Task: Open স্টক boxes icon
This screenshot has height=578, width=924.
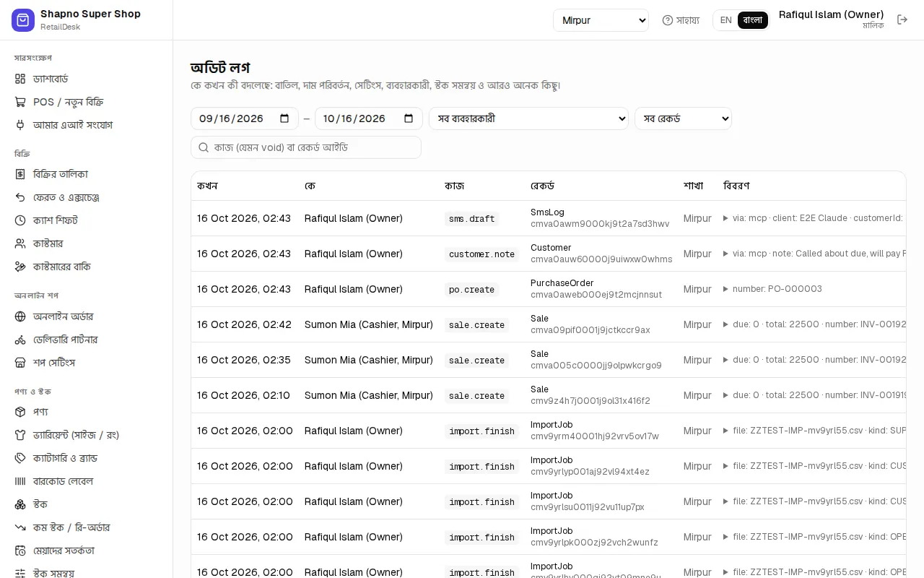Action: tap(20, 504)
